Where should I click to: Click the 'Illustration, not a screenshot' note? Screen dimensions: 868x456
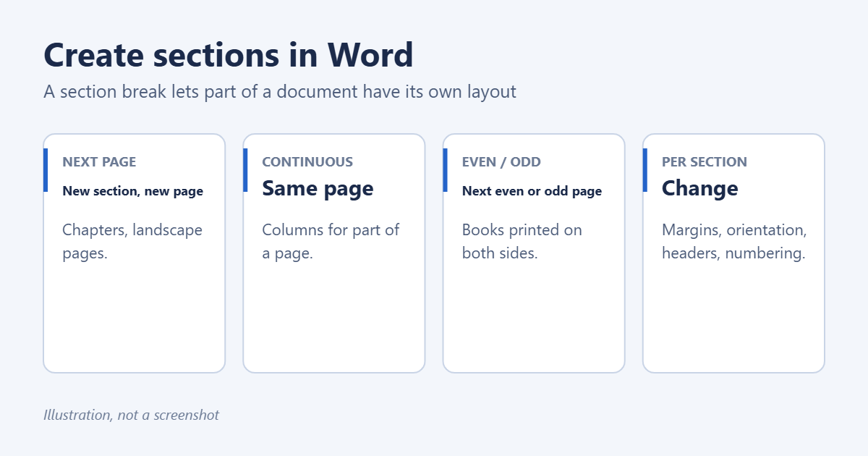tap(131, 415)
